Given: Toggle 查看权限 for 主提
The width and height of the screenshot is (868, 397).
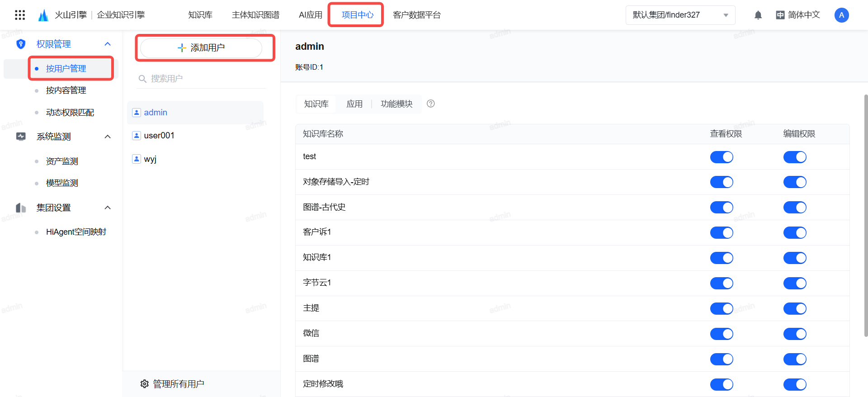Looking at the screenshot, I should click(722, 309).
